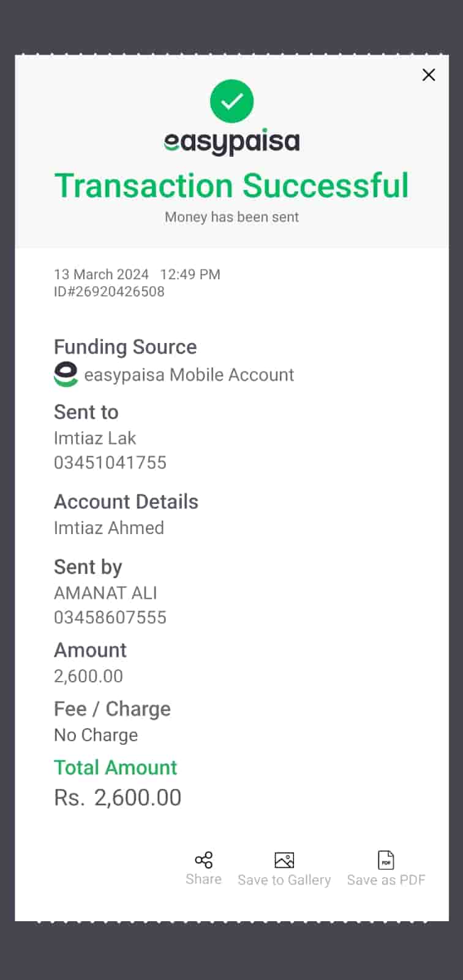Click the easypaisa Mobile Account text

click(x=189, y=375)
